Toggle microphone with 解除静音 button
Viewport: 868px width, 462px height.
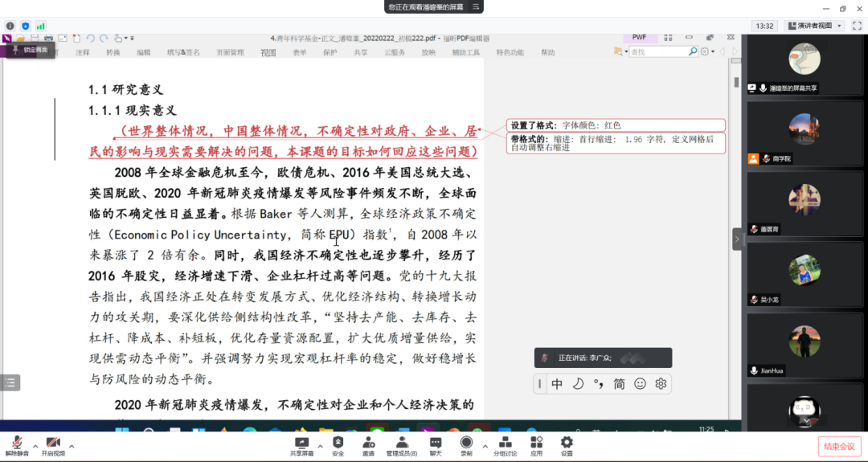pyautogui.click(x=17, y=444)
